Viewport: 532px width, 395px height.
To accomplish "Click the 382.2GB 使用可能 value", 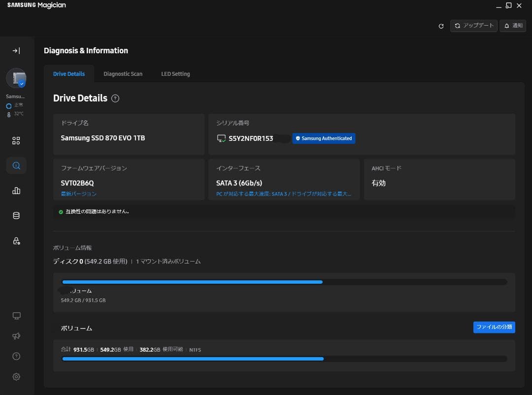I will [161, 350].
